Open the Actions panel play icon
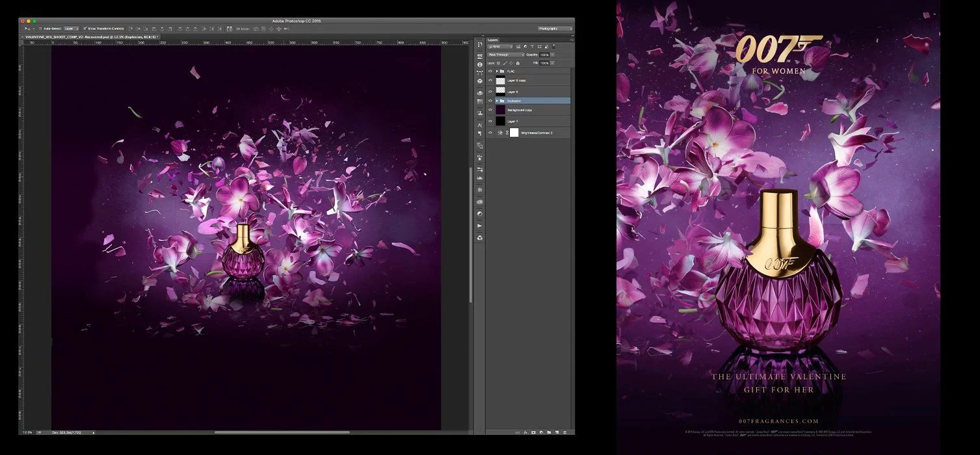Screen dimensions: 980x455 (x=480, y=226)
